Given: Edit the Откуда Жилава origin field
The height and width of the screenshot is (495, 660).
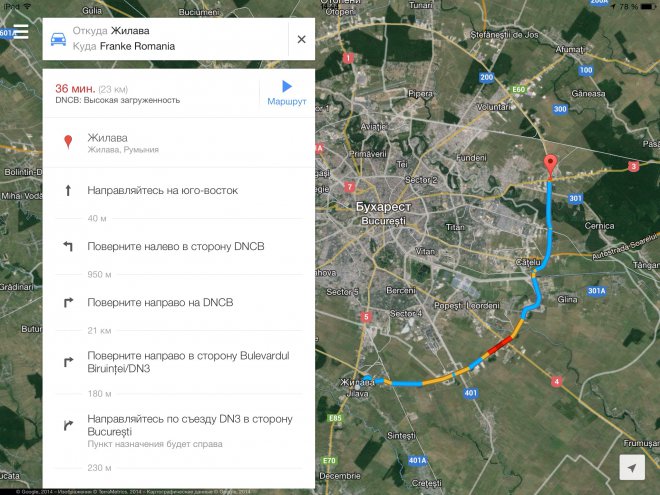Looking at the screenshot, I should pyautogui.click(x=111, y=31).
